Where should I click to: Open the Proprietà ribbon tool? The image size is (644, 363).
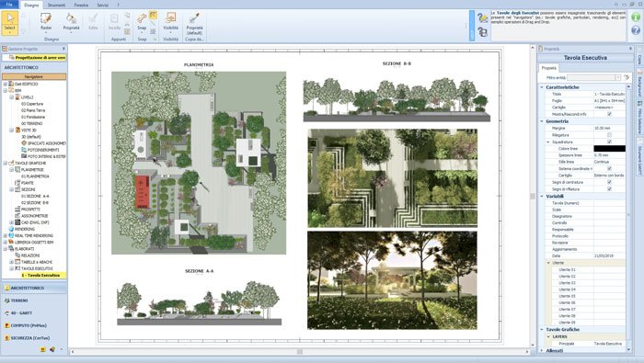coord(71,22)
